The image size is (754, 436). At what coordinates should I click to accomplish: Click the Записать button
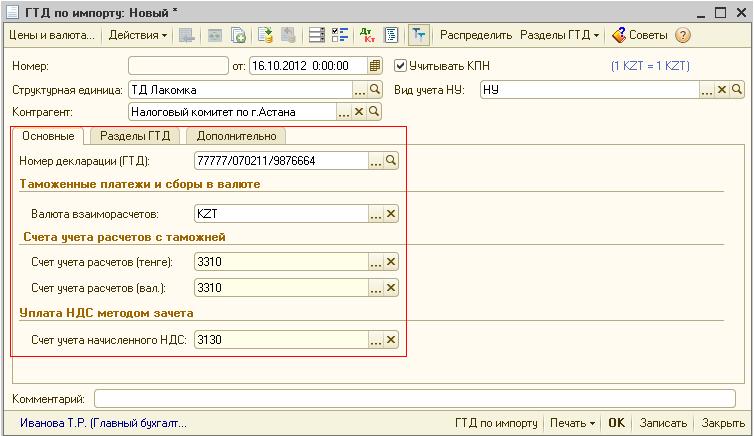click(x=662, y=423)
